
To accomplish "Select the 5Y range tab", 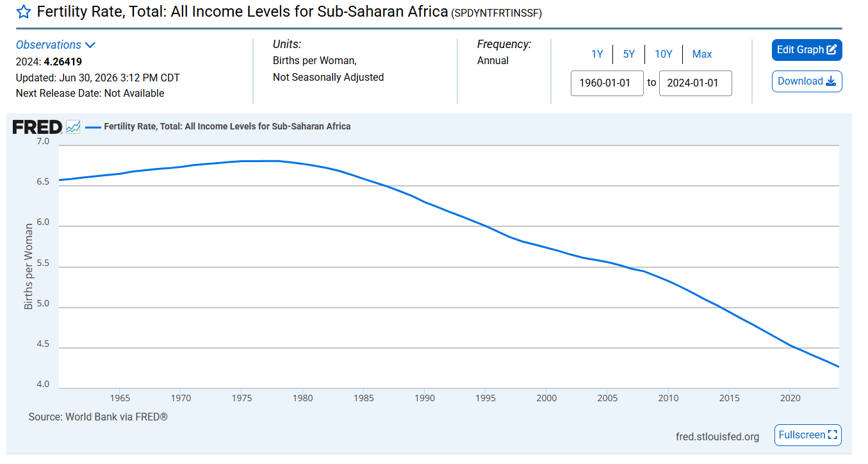I will pos(629,54).
